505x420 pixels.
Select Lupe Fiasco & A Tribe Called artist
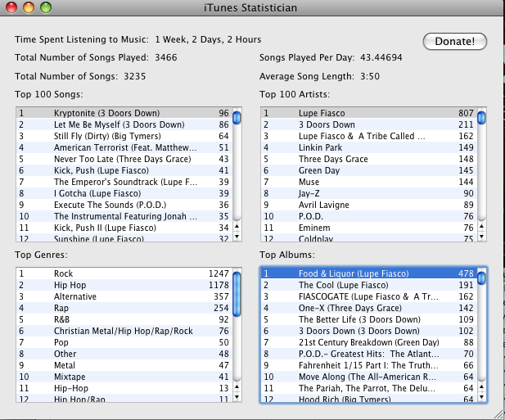pyautogui.click(x=369, y=136)
